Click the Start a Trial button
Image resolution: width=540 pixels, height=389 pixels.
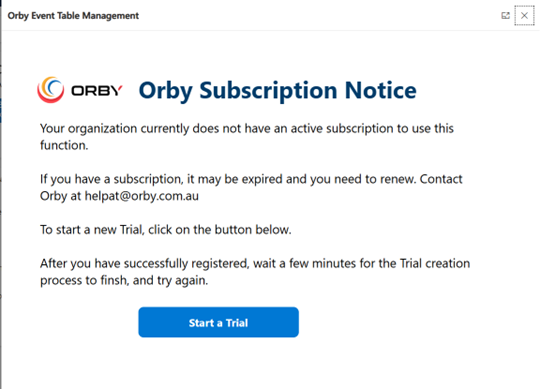coord(218,322)
